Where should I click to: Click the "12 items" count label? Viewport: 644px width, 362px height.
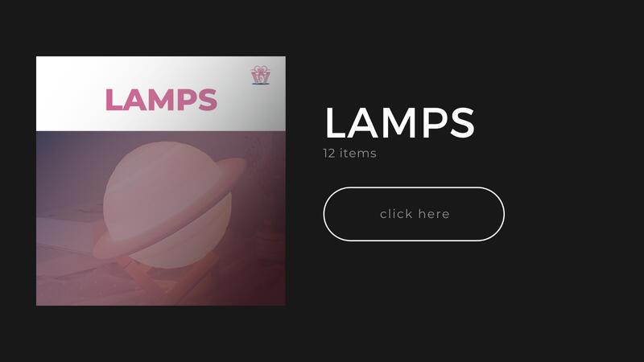pyautogui.click(x=349, y=153)
